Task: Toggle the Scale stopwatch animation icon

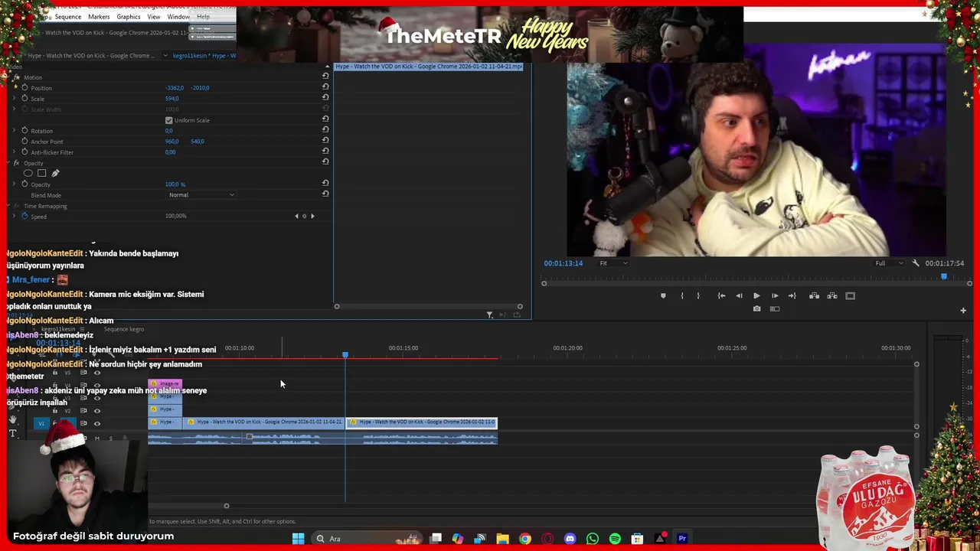Action: point(24,99)
